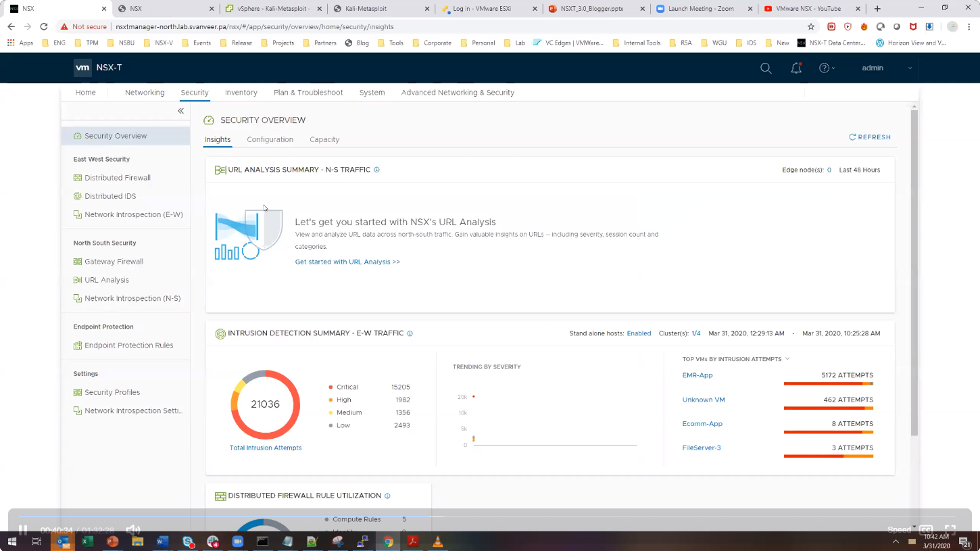
Task: Open the Ecomm-App VM link
Action: tap(702, 424)
